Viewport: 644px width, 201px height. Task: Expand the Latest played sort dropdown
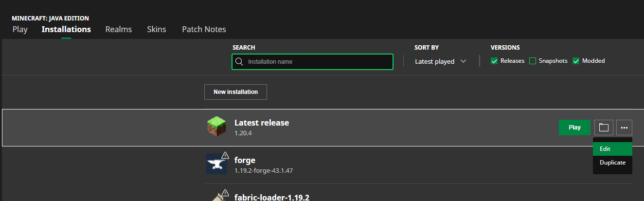click(x=440, y=61)
